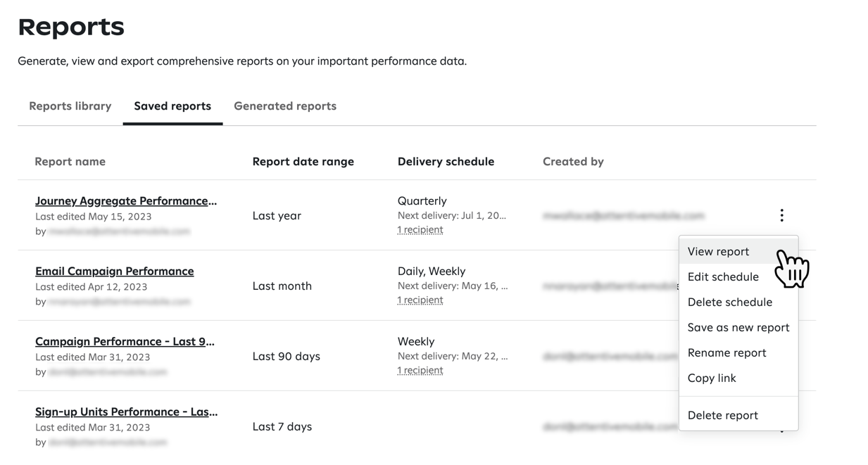This screenshot has height=465, width=868.
Task: Select Delete report at the menu bottom
Action: (x=723, y=415)
